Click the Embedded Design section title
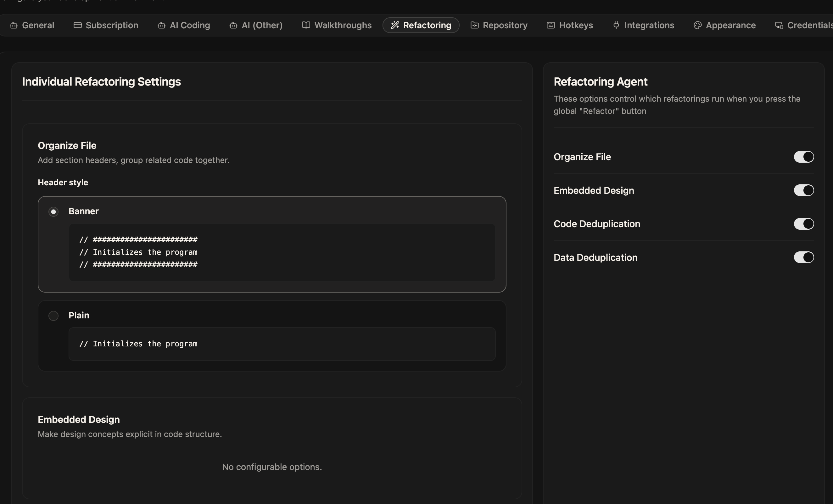 coord(79,419)
